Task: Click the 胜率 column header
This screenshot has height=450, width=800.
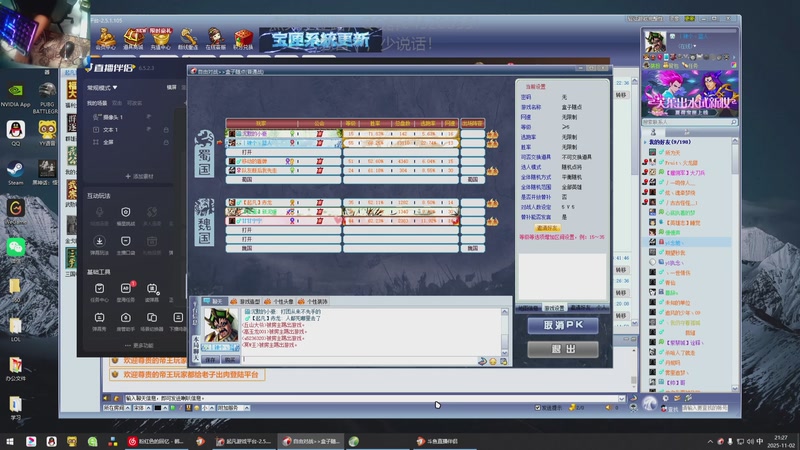Action: pyautogui.click(x=375, y=123)
